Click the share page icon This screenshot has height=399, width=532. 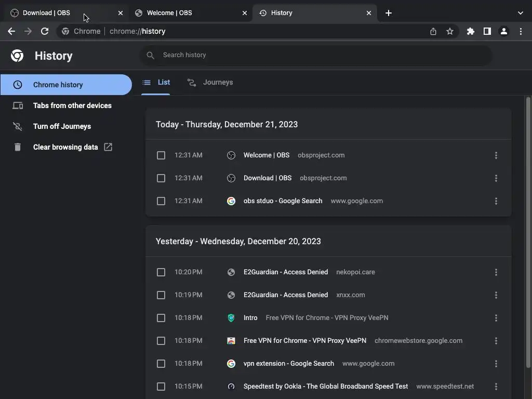[x=433, y=31]
